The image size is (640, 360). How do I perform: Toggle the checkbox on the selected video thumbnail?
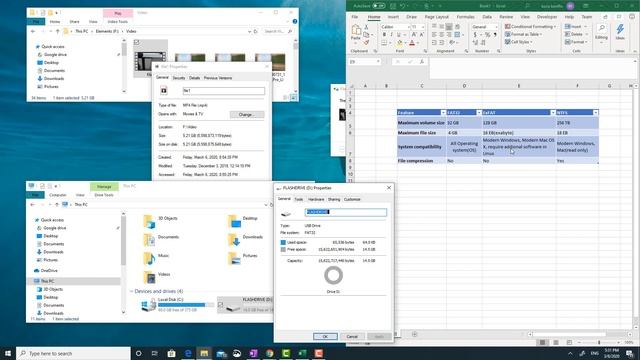[x=137, y=42]
